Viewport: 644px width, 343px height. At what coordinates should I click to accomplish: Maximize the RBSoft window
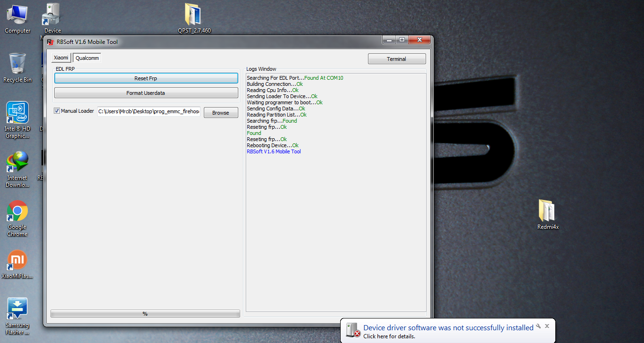tap(402, 40)
